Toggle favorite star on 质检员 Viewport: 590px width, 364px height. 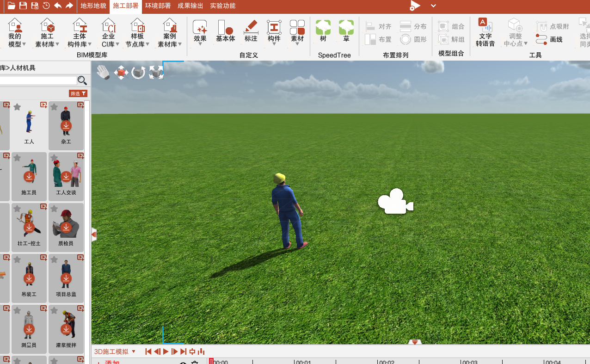(54, 209)
